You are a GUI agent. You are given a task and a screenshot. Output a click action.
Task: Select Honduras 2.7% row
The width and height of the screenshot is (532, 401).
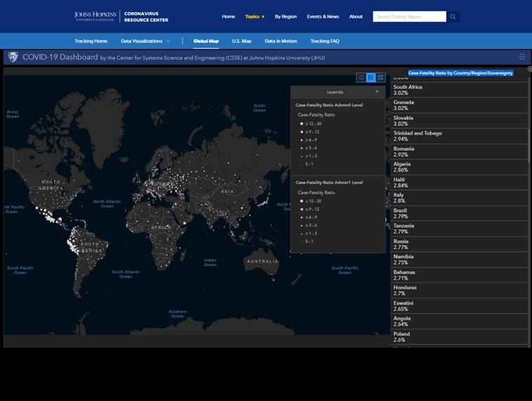click(x=459, y=290)
